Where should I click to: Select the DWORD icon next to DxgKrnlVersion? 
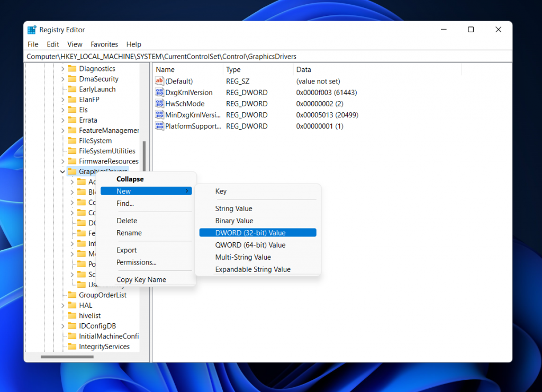(x=160, y=92)
